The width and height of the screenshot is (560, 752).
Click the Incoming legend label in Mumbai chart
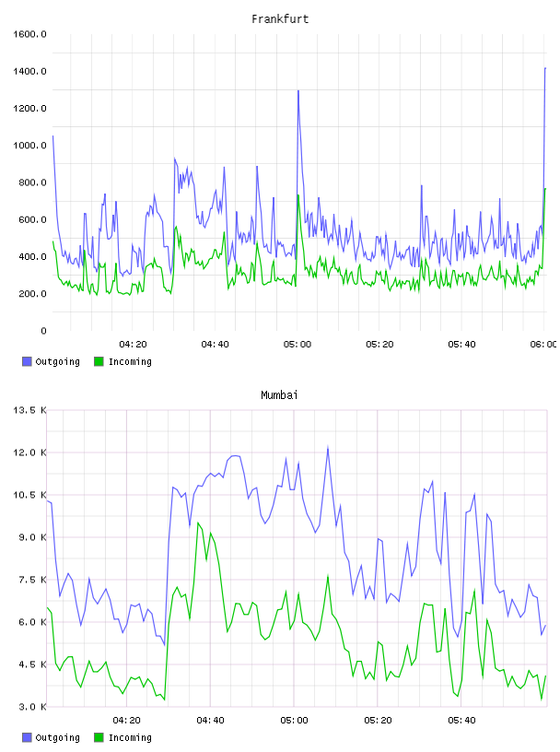tap(130, 737)
